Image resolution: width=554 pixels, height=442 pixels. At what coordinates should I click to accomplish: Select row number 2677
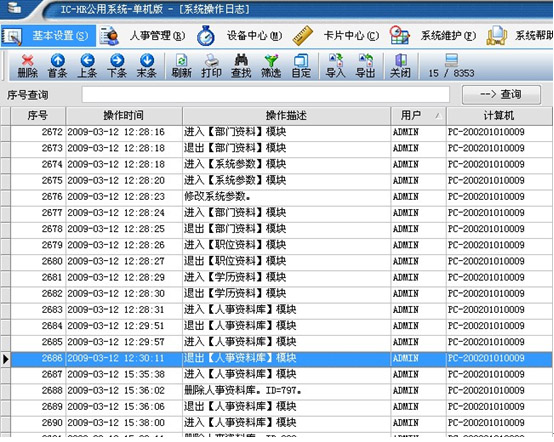pyautogui.click(x=52, y=213)
